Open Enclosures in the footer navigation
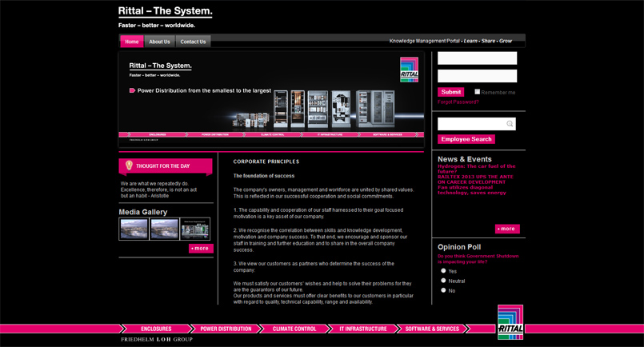 [x=156, y=329]
